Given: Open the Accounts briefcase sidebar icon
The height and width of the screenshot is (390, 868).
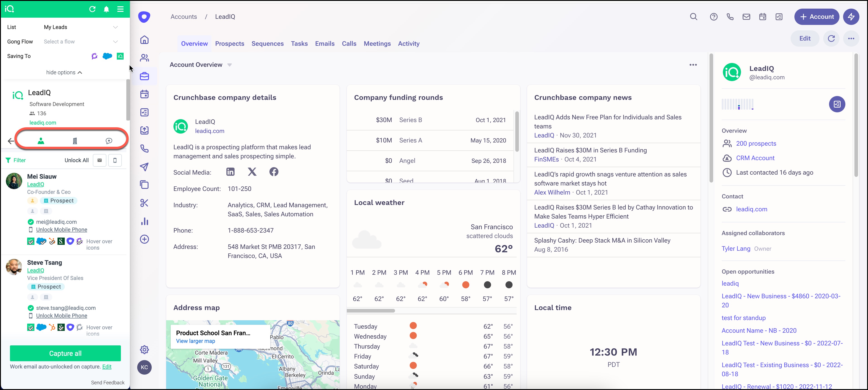Looking at the screenshot, I should point(144,76).
